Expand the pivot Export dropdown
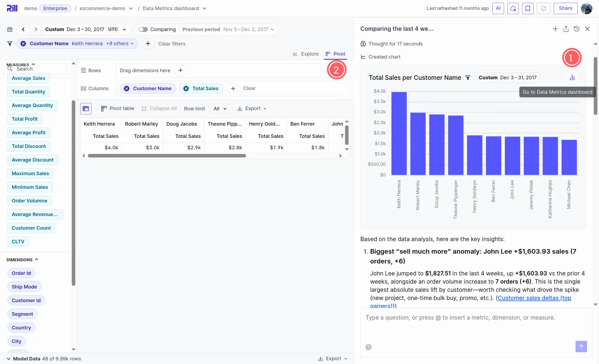 pos(252,109)
